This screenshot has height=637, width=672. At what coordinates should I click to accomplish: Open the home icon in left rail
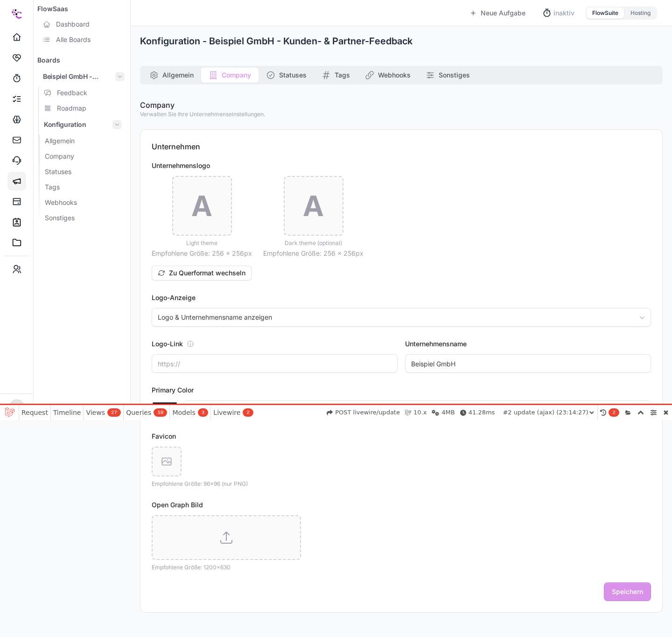(x=17, y=37)
